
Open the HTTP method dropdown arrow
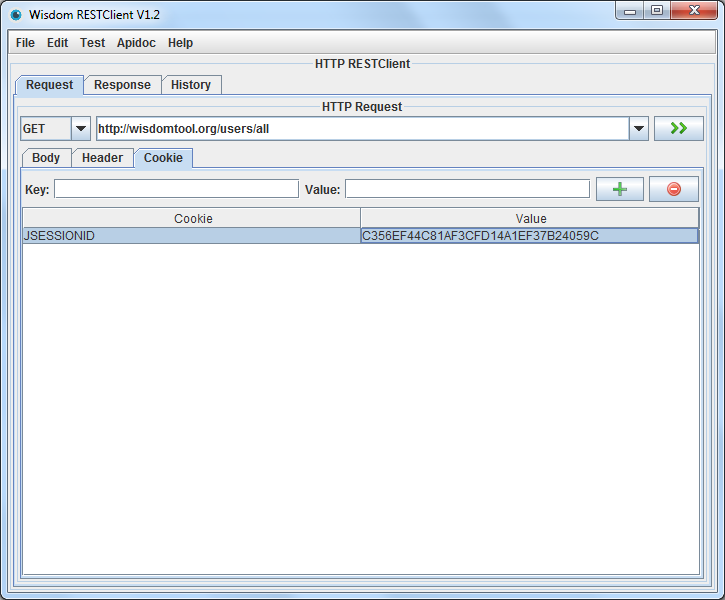pyautogui.click(x=81, y=129)
